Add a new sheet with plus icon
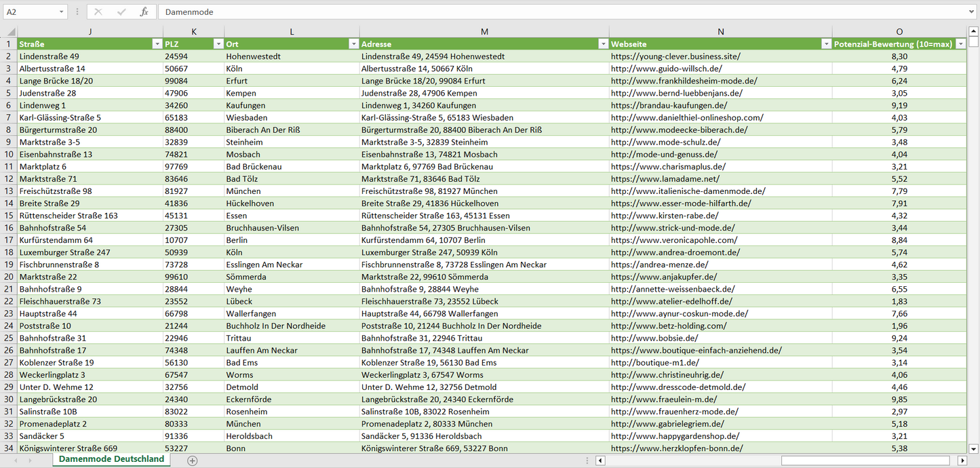Viewport: 980px width, 468px height. [x=193, y=461]
